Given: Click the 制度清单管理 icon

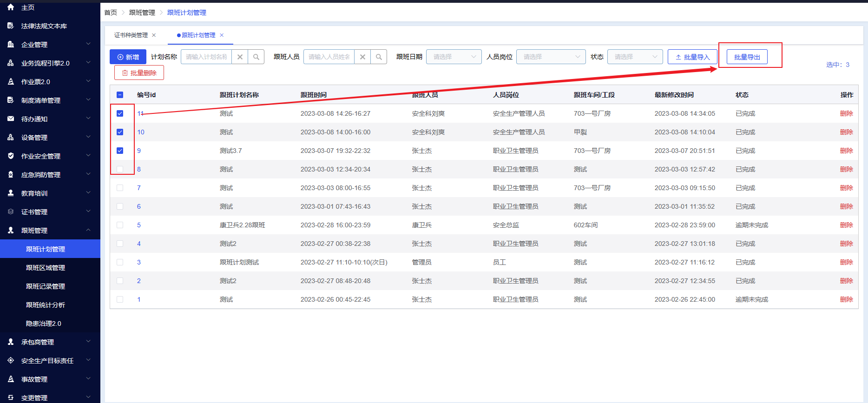Looking at the screenshot, I should tap(11, 100).
